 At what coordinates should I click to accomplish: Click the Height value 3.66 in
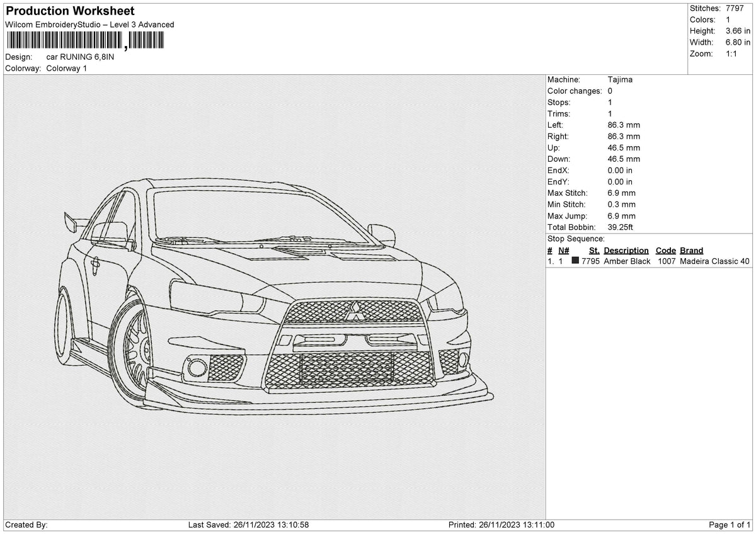point(738,31)
